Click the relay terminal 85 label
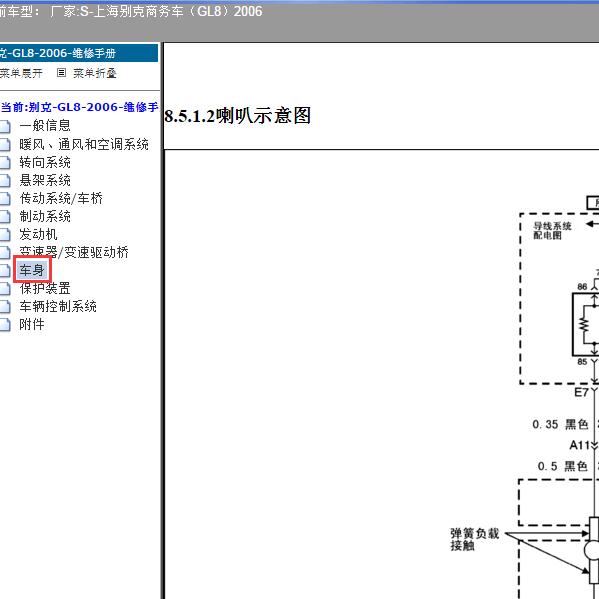The height and width of the screenshot is (599, 599). pyautogui.click(x=582, y=361)
